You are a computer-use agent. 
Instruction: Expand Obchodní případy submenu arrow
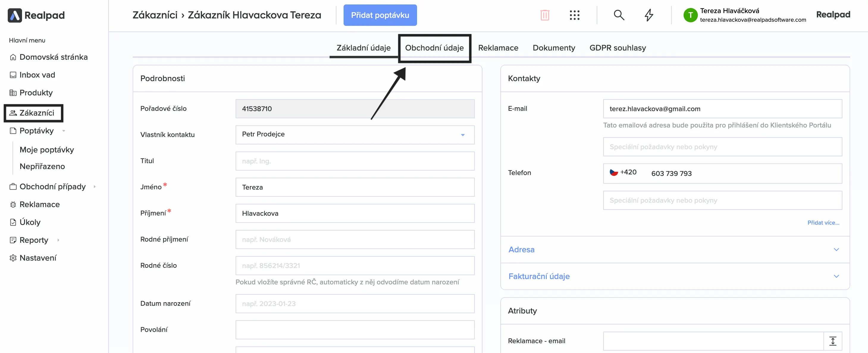point(94,187)
